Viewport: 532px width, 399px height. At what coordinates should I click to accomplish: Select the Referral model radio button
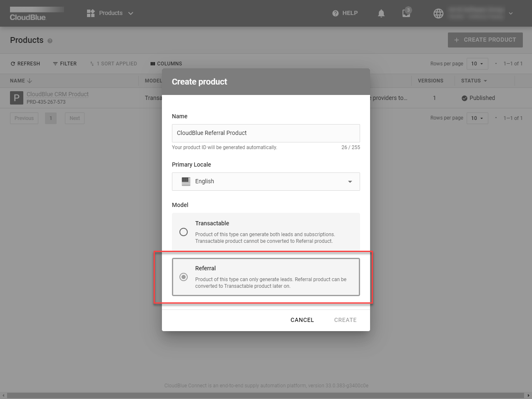coord(184,277)
